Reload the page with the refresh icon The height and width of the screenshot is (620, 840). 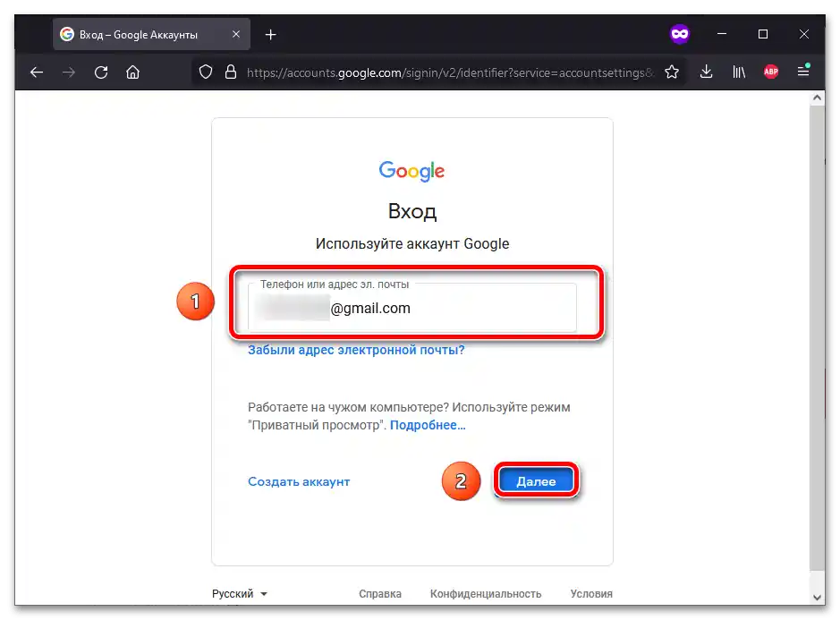[101, 72]
